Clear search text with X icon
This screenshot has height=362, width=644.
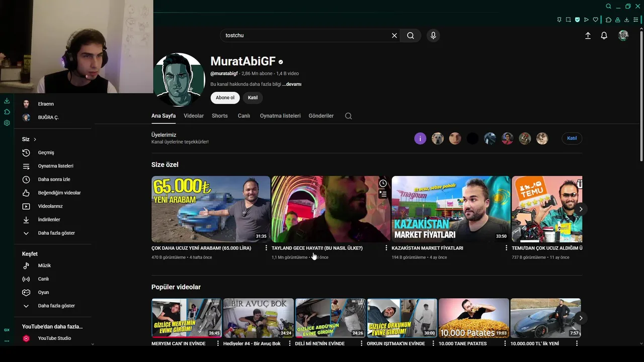coord(394,35)
